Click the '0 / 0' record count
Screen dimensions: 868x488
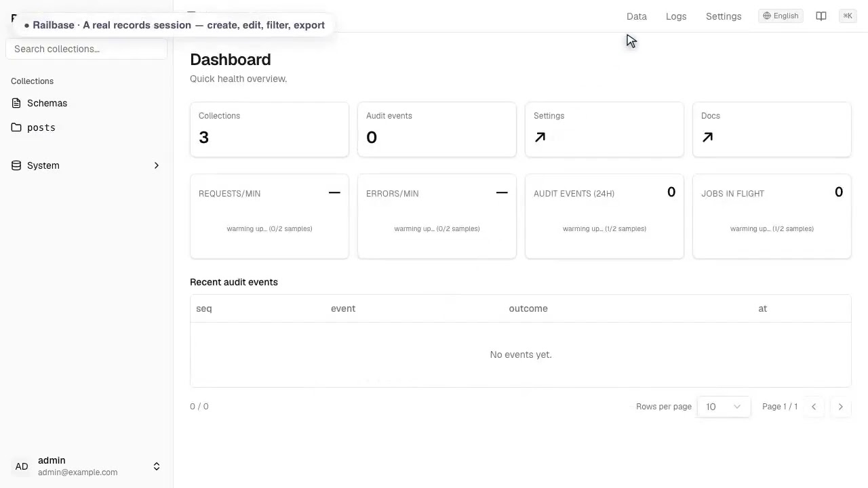tap(199, 407)
